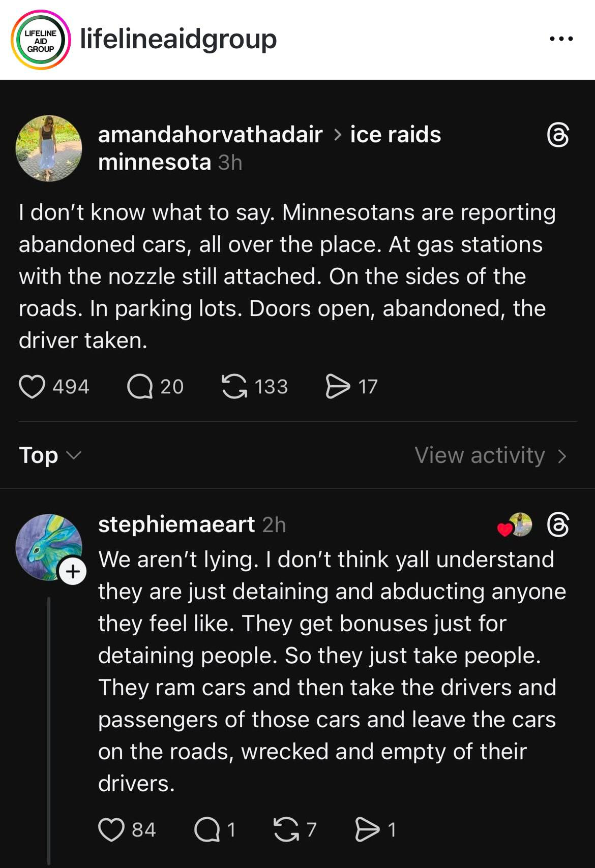Repost stephiemaeart's reply
The image size is (595, 868).
tap(286, 829)
